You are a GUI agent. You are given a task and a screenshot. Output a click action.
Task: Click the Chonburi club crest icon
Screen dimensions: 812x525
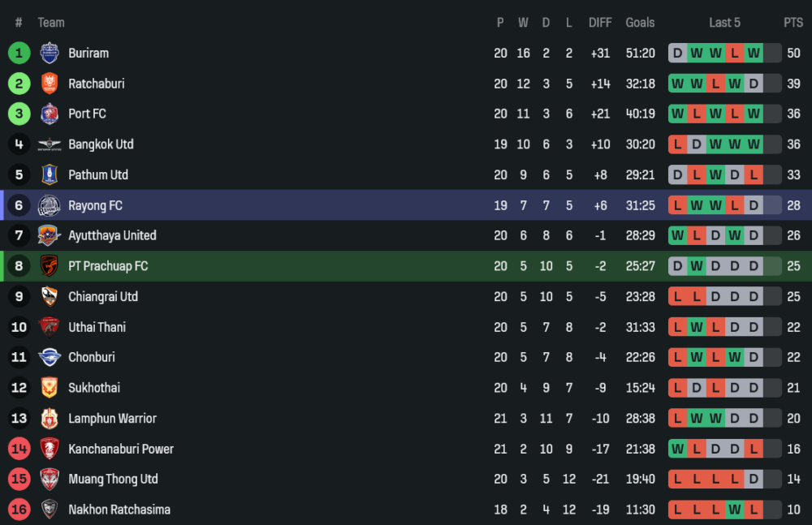(50, 357)
